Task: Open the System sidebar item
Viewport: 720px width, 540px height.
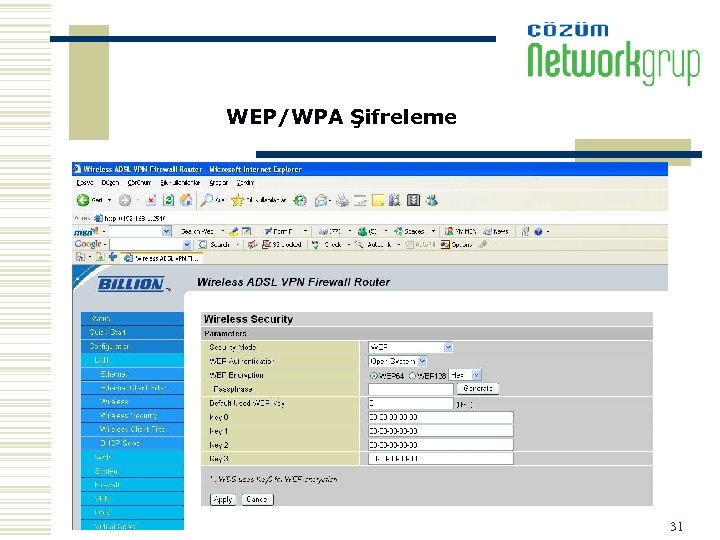Action: [132, 471]
